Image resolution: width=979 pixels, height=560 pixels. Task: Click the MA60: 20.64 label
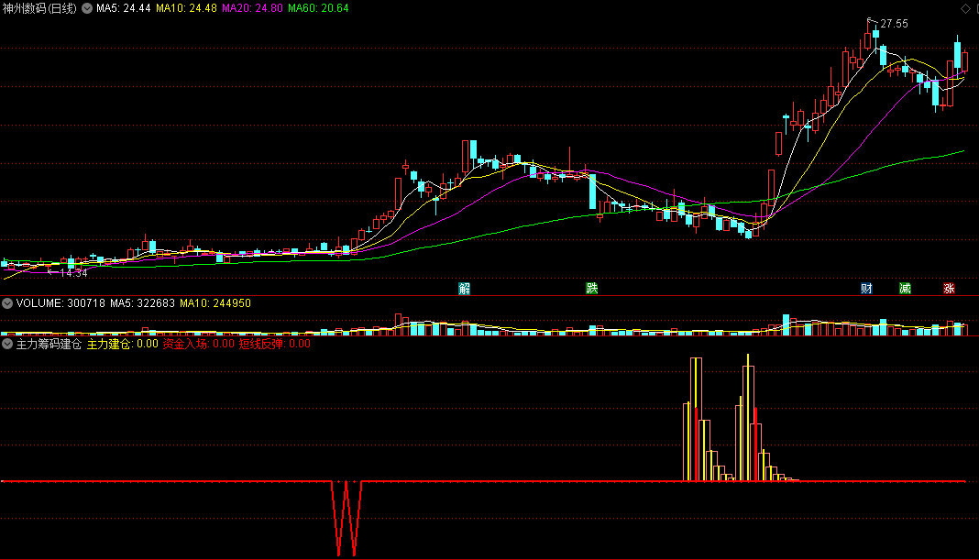[x=318, y=8]
